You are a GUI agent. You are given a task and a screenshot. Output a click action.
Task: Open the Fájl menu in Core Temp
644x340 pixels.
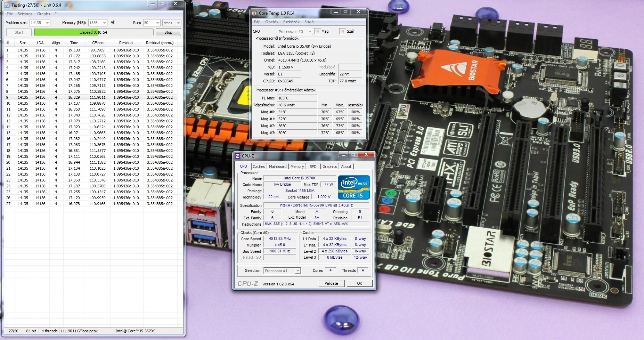[257, 22]
